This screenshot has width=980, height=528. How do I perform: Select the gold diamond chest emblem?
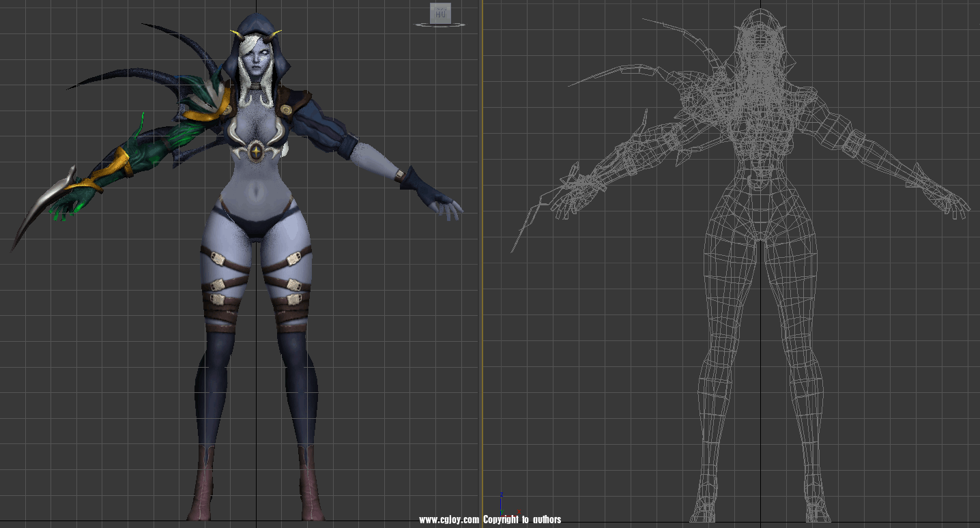(x=256, y=151)
